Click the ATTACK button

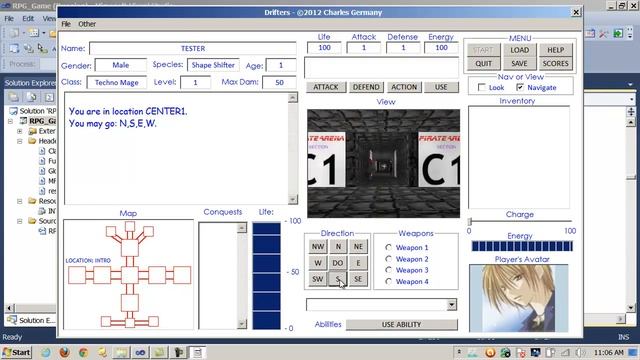tap(326, 87)
